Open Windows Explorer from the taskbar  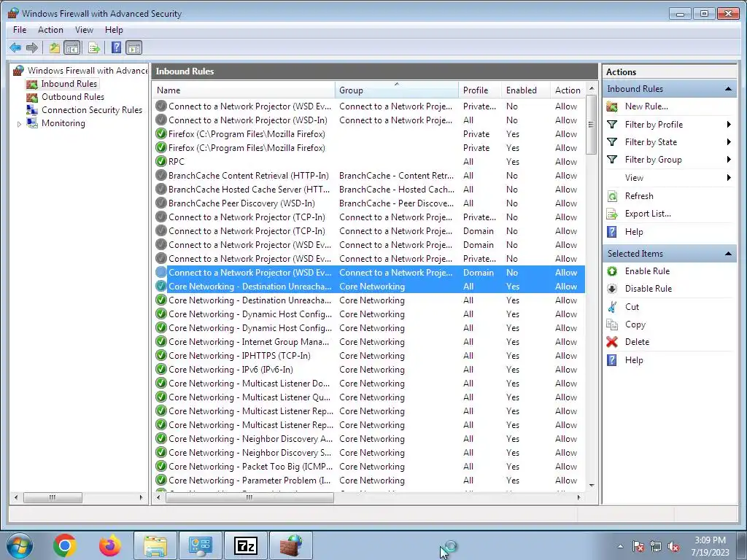[x=155, y=545]
